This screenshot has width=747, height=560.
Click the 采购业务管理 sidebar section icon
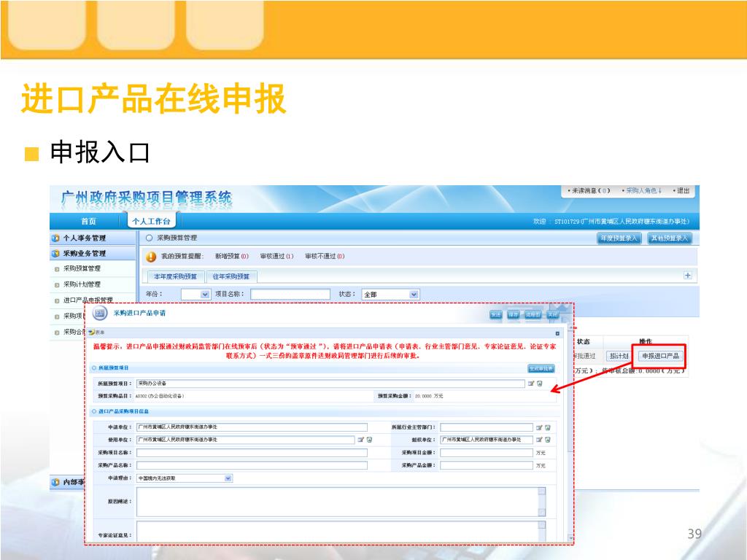55,253
